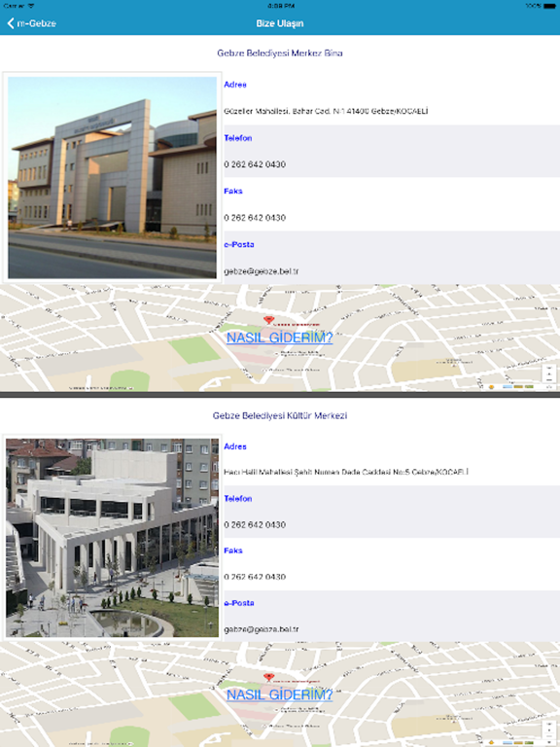Tap the Telefon label under Kültür Merkezi
560x747 pixels.
pyautogui.click(x=238, y=498)
